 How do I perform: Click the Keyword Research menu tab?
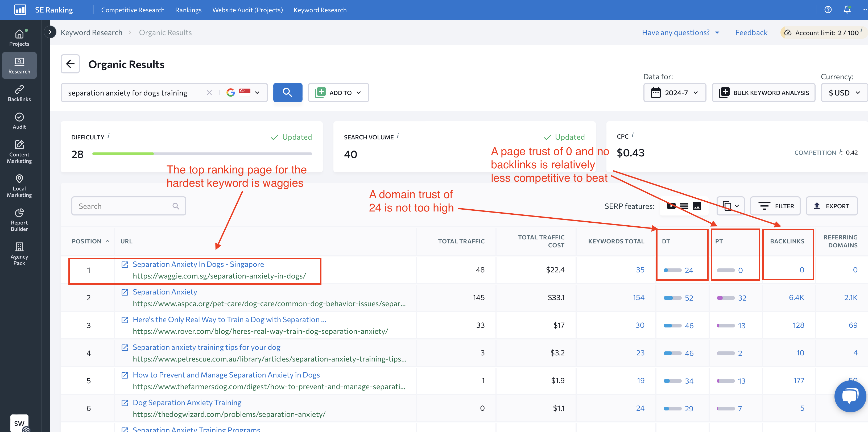[320, 9]
